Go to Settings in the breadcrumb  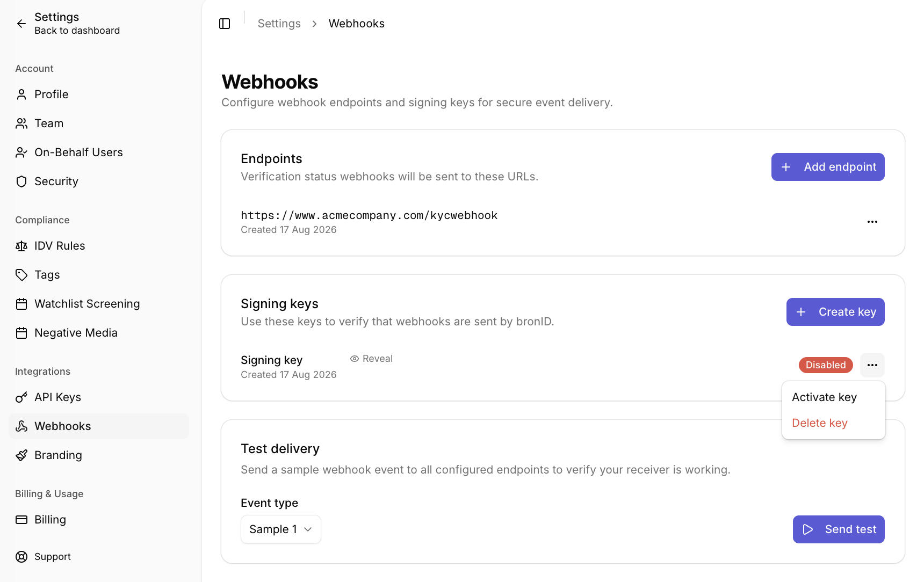279,24
